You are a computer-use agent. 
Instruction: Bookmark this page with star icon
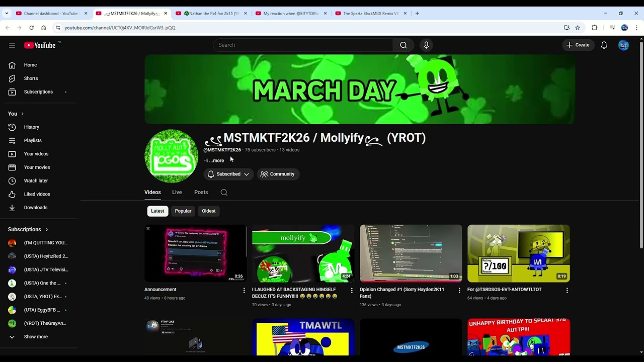click(578, 28)
